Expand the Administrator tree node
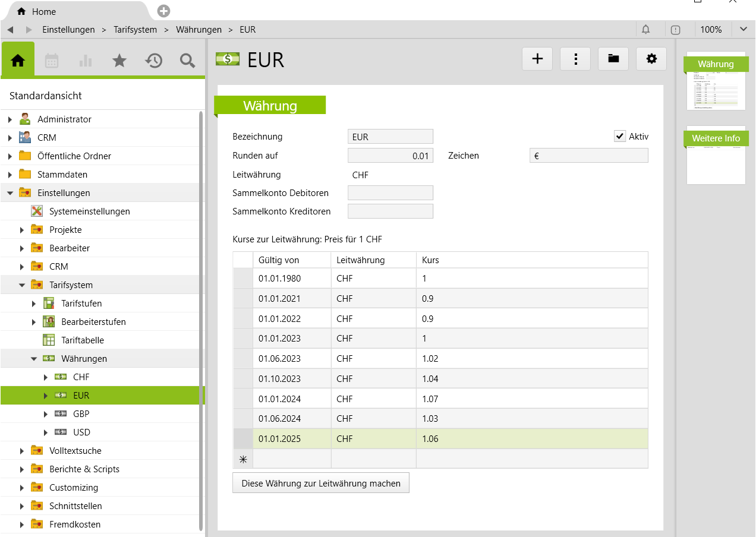Viewport: 756px width, 537px height. [x=10, y=119]
